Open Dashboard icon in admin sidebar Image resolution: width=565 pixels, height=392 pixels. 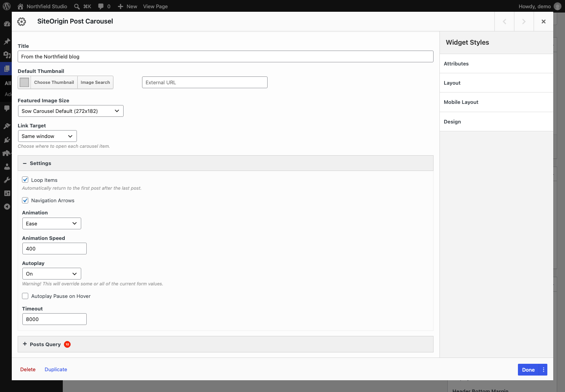pos(7,24)
